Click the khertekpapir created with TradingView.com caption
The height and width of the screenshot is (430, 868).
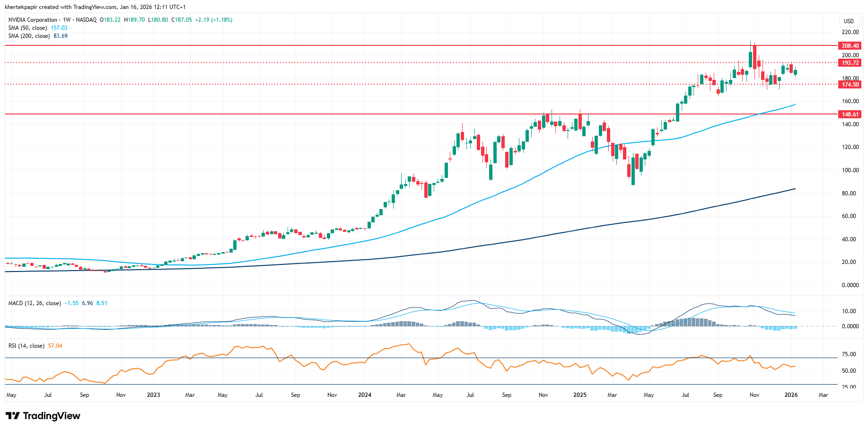[95, 7]
